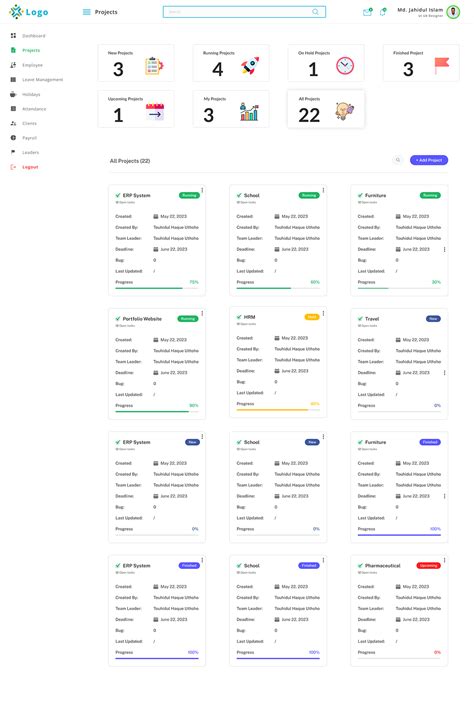Viewport: 474px width, 702px height.
Task: Open three-dot menu on Travel card
Action: point(444,372)
